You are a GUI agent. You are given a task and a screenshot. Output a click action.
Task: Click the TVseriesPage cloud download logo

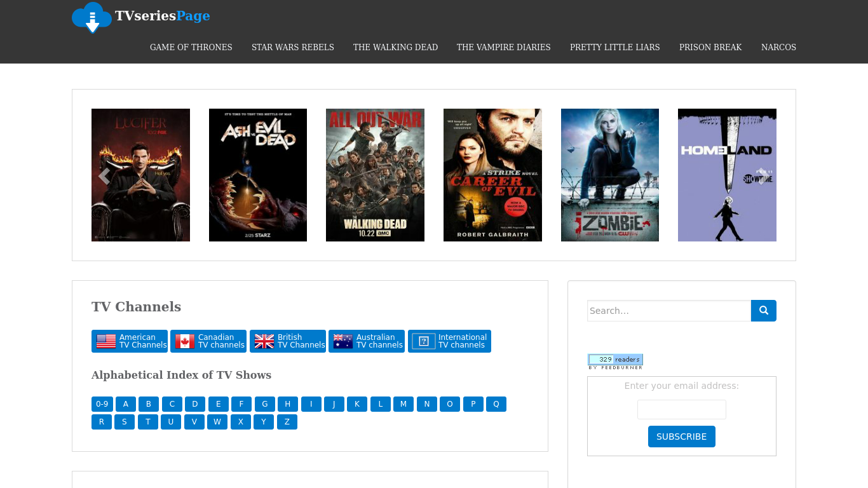[92, 17]
